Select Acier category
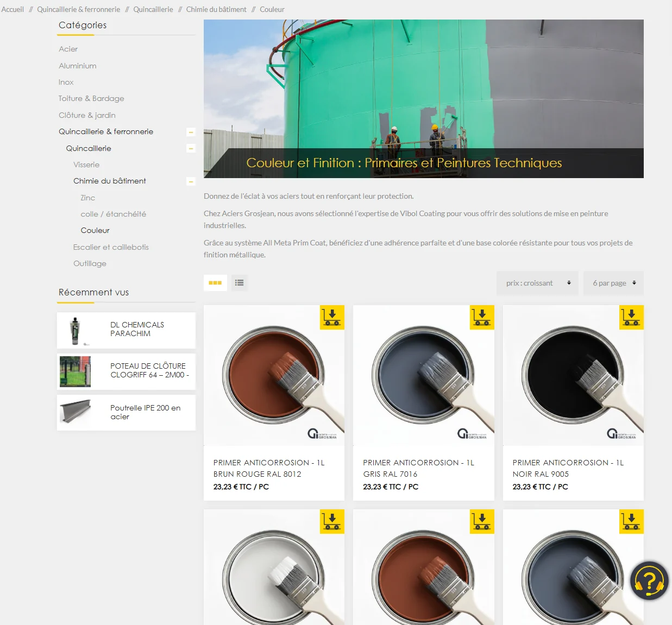The image size is (672, 625). tap(68, 49)
